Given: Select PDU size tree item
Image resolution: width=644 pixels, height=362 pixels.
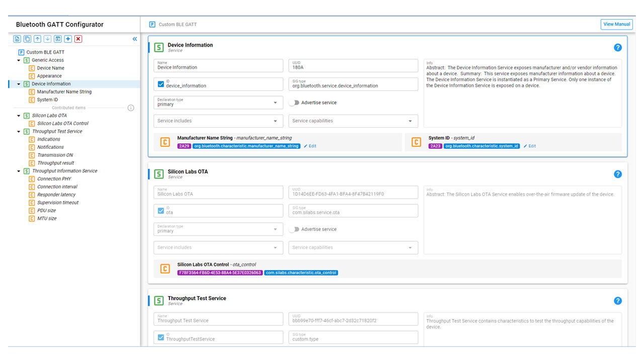Looking at the screenshot, I should tap(47, 211).
